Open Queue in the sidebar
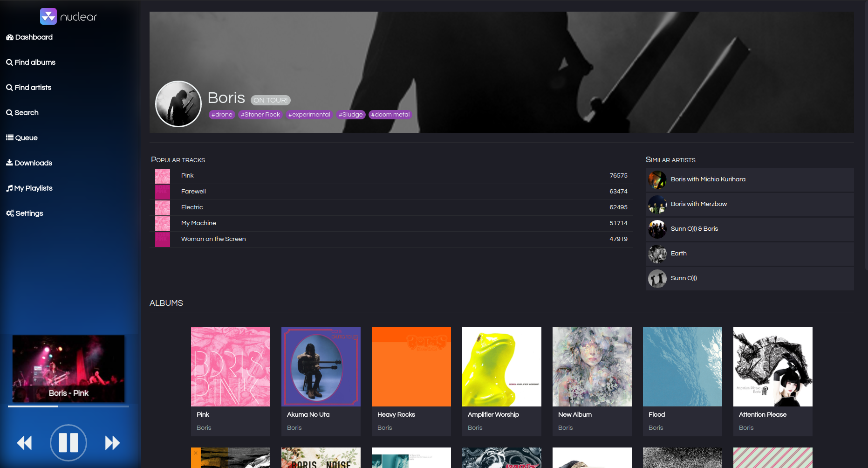Image resolution: width=868 pixels, height=468 pixels. tap(22, 138)
